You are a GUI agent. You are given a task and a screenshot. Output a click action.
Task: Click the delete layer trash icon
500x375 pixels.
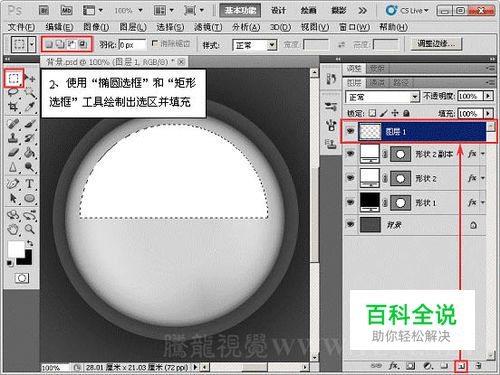(479, 366)
